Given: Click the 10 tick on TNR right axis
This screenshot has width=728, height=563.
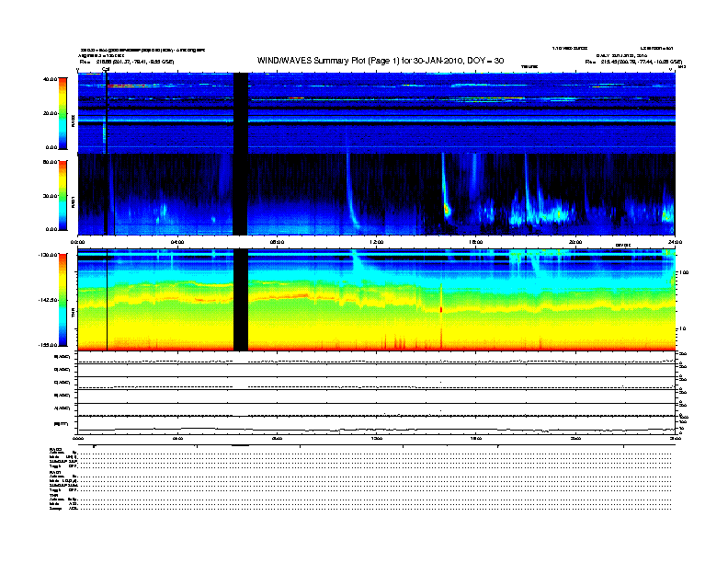Looking at the screenshot, I should pos(682,329).
